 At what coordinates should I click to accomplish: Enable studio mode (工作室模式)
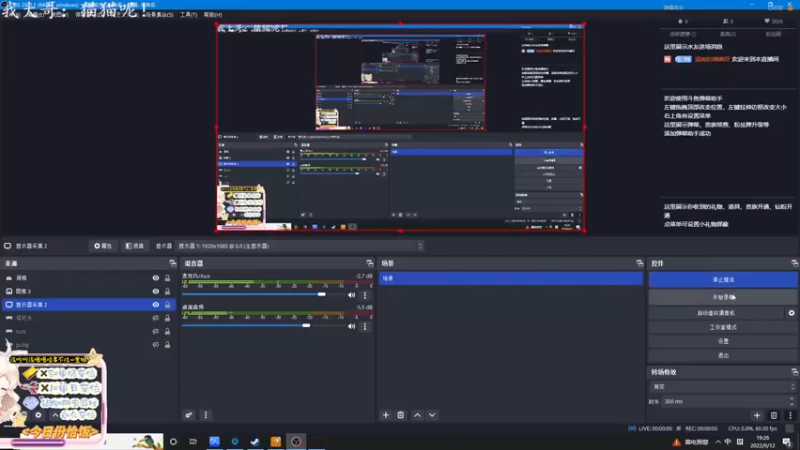click(723, 327)
